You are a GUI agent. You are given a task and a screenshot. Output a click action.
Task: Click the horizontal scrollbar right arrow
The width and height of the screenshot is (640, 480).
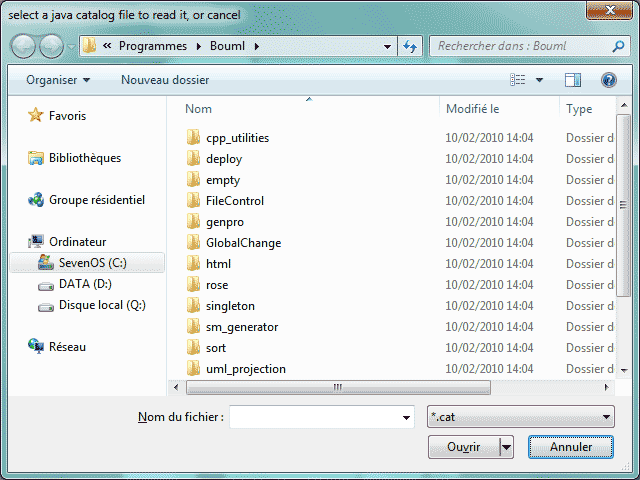pyautogui.click(x=607, y=387)
